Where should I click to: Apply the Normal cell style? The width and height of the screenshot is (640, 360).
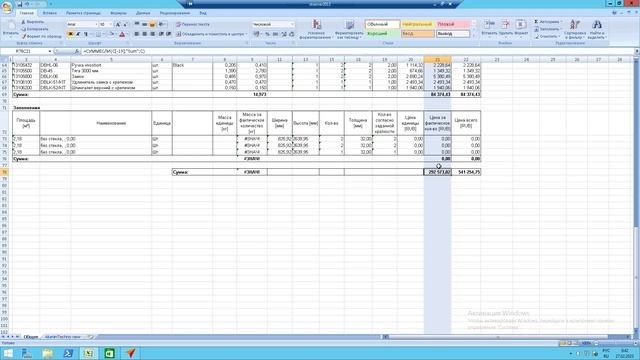pyautogui.click(x=382, y=24)
